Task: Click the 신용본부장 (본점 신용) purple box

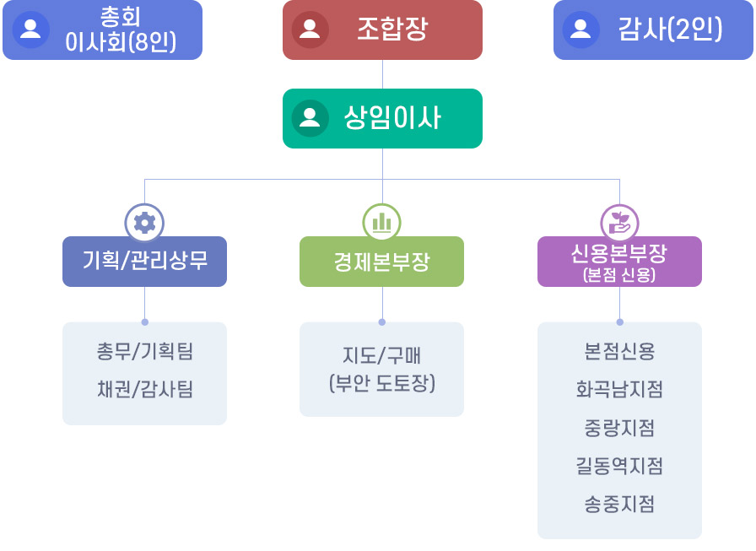Action: point(619,262)
